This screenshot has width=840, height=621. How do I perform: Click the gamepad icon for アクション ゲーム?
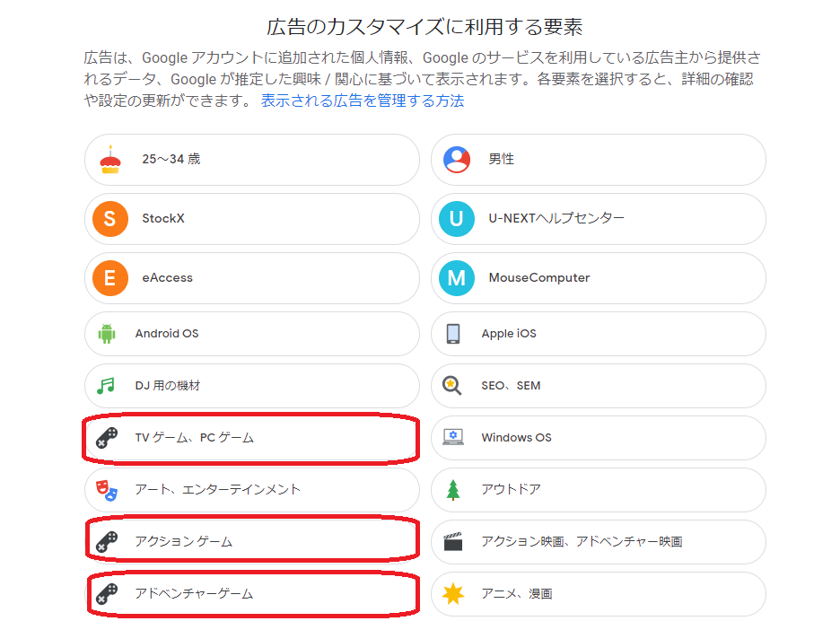pyautogui.click(x=107, y=542)
